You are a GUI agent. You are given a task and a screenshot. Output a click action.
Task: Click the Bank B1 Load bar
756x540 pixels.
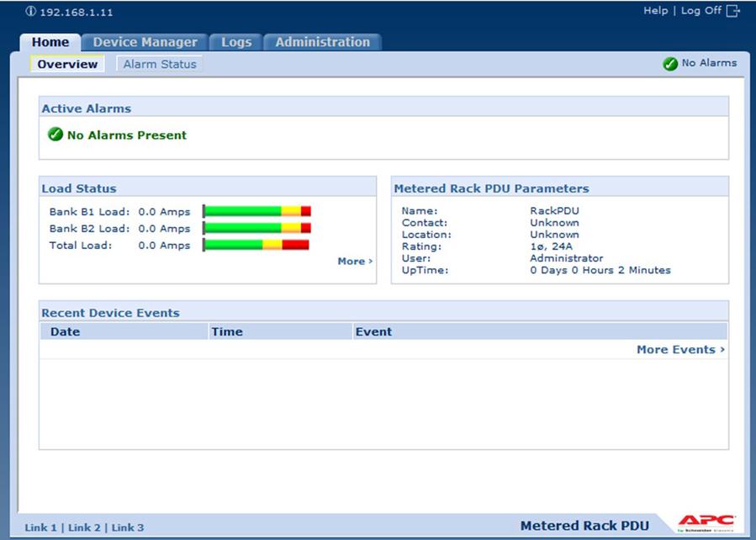[256, 211]
